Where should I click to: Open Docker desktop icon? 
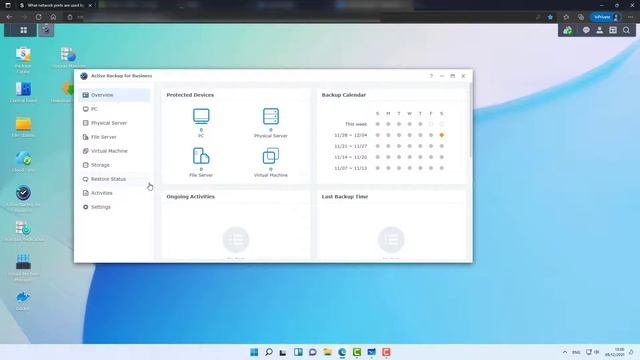coord(23,301)
